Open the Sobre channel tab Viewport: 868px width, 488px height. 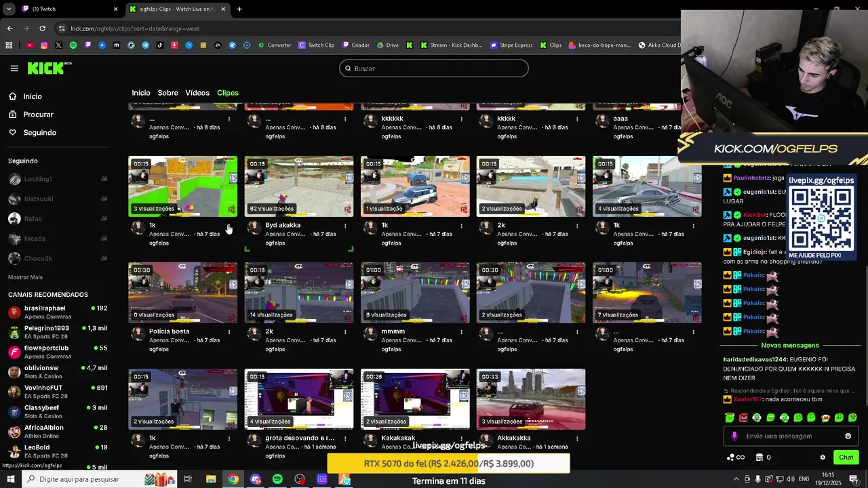[x=168, y=93]
